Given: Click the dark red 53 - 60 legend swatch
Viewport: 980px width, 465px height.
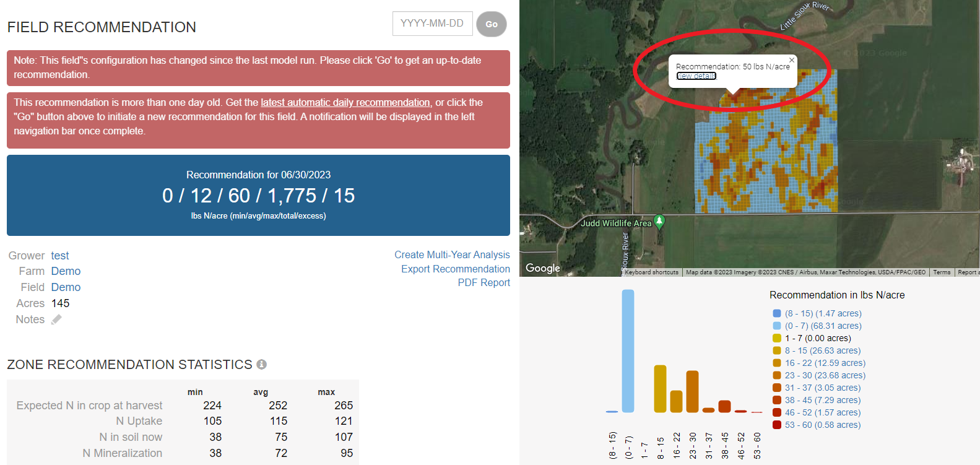Looking at the screenshot, I should pos(776,425).
